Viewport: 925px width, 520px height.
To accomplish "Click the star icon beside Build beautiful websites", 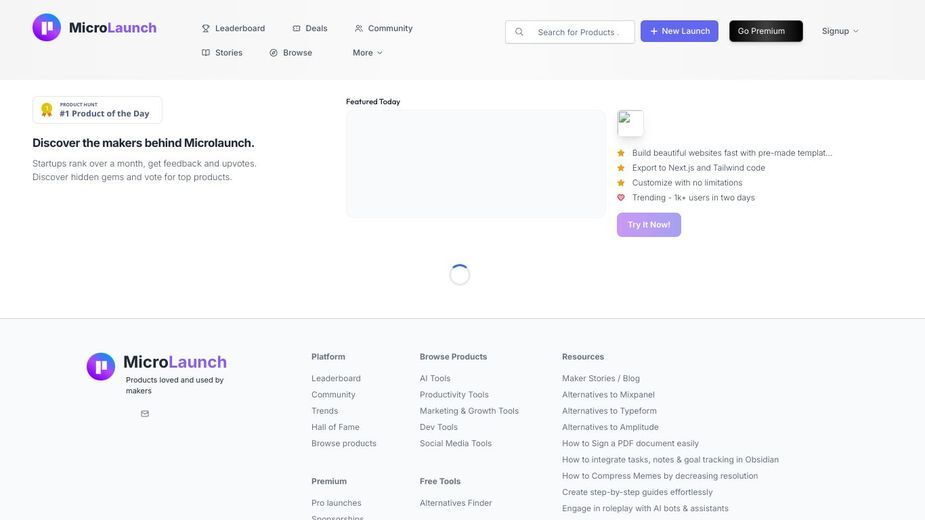I will 621,153.
